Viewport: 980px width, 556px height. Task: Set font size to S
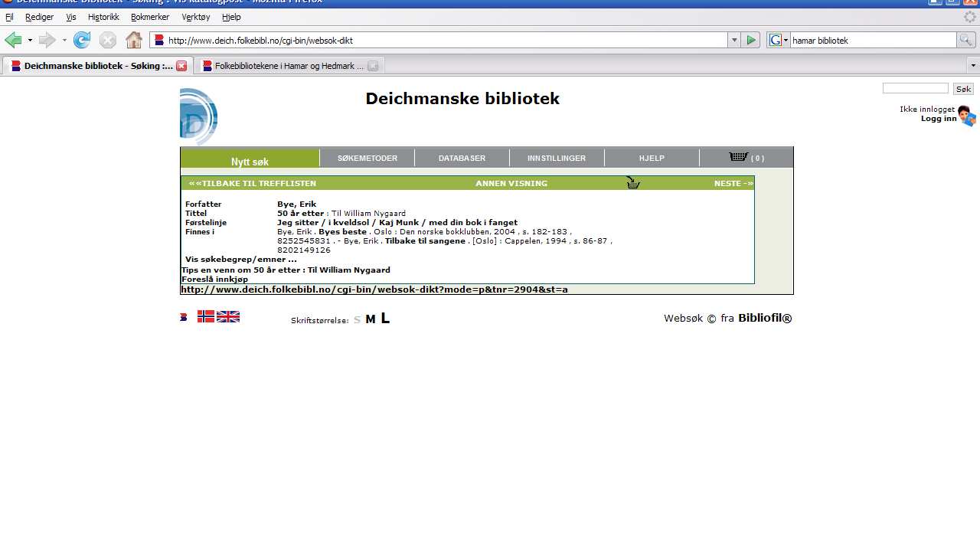click(x=357, y=319)
